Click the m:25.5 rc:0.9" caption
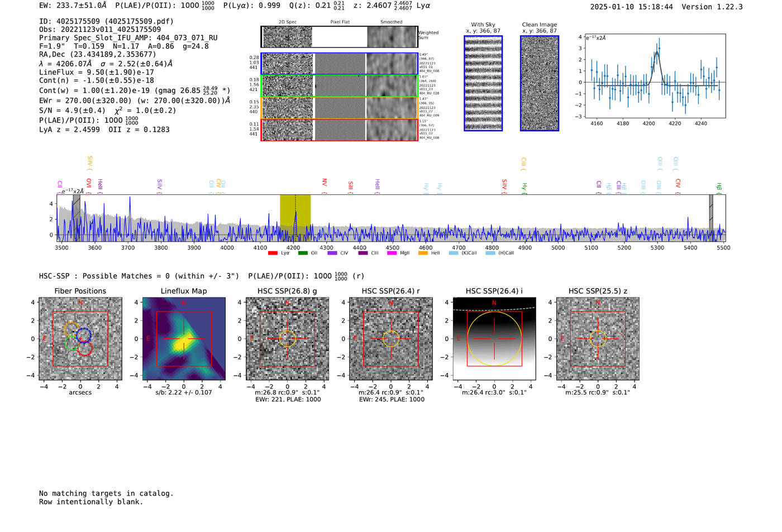 pos(598,392)
